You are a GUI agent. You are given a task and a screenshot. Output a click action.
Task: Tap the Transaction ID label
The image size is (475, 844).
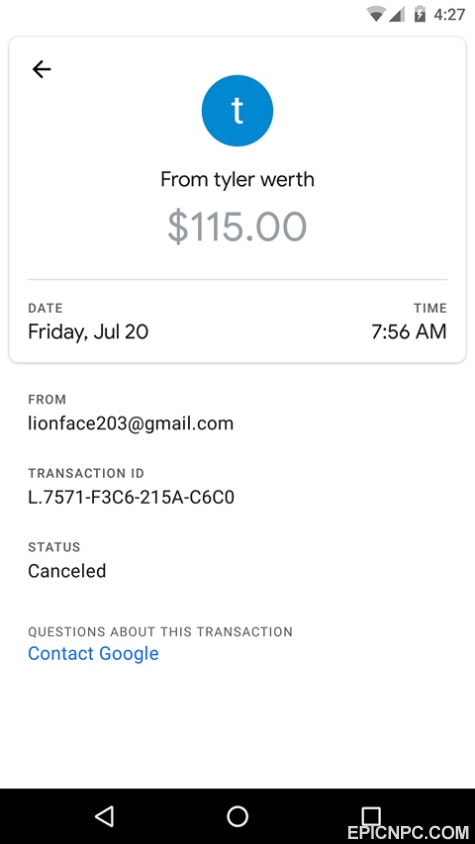[x=86, y=474]
